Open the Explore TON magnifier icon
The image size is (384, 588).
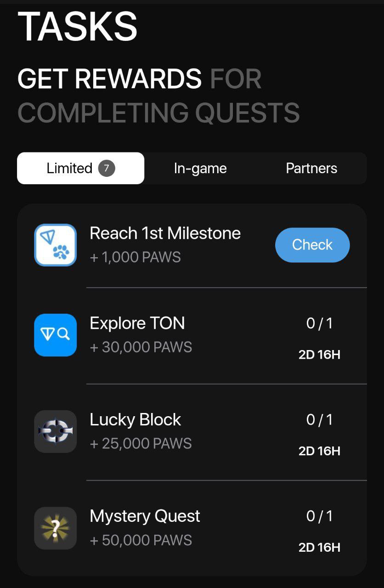click(x=56, y=335)
